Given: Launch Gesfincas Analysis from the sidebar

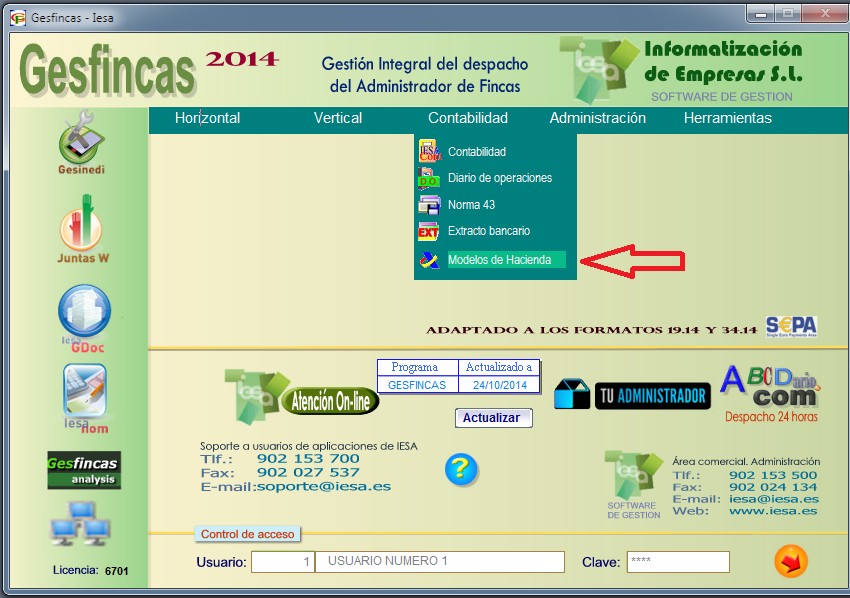Looking at the screenshot, I should click(82, 470).
